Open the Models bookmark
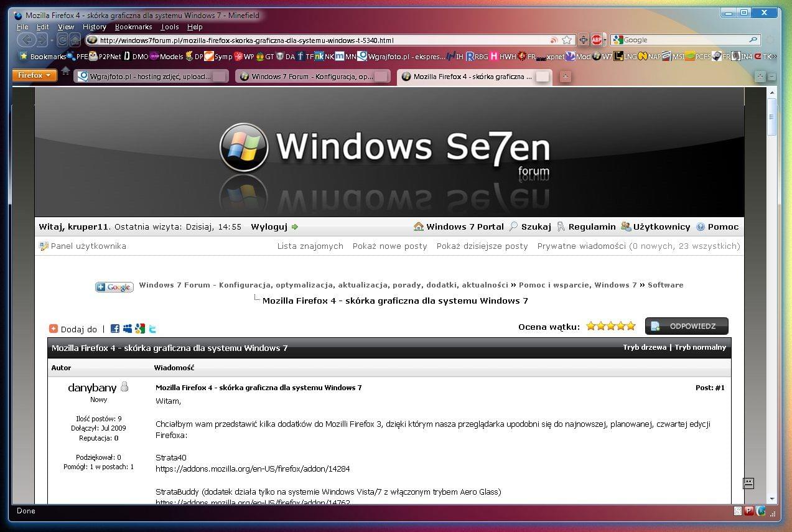Image resolution: width=792 pixels, height=532 pixels. click(x=167, y=56)
